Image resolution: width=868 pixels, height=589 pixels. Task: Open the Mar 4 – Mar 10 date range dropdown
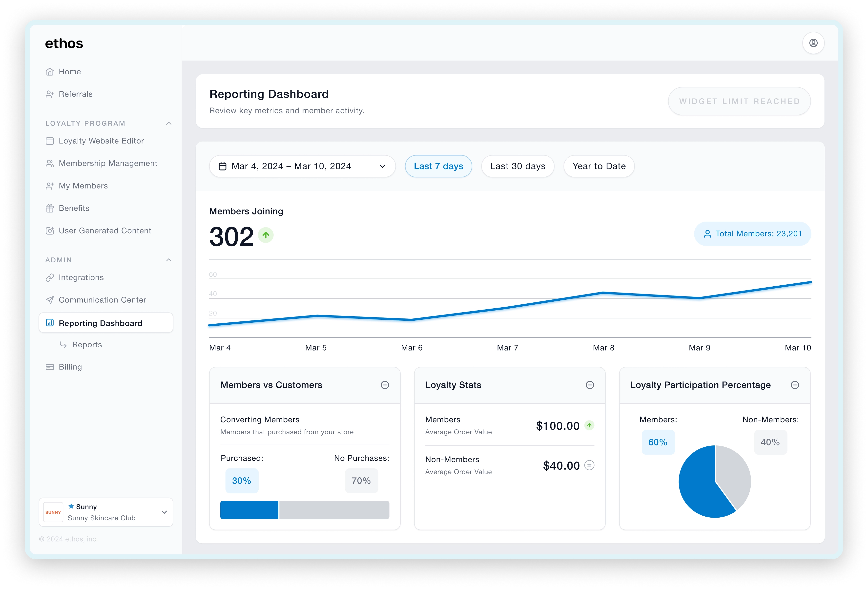302,166
